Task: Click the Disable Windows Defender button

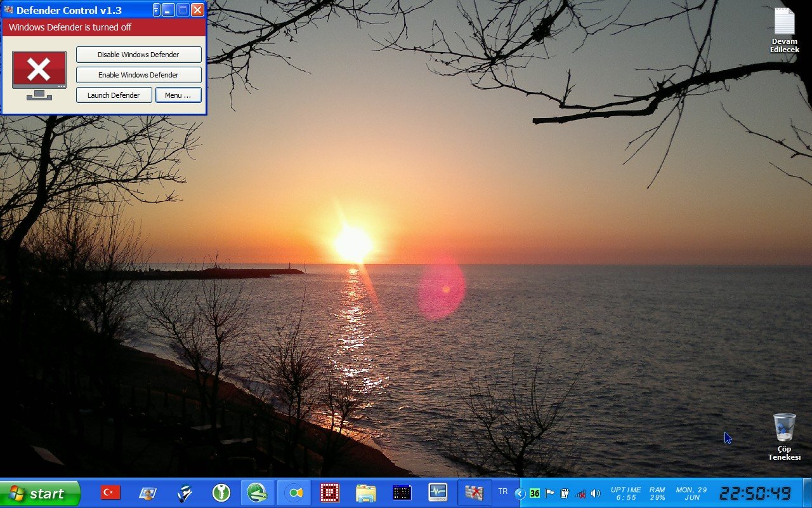Action: pos(138,55)
